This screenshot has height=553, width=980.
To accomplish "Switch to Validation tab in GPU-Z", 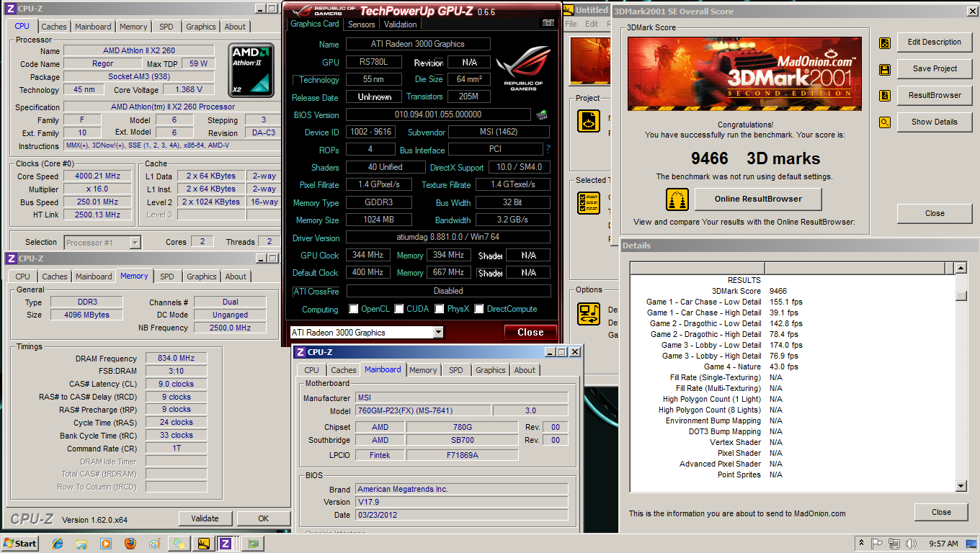I will [x=401, y=24].
